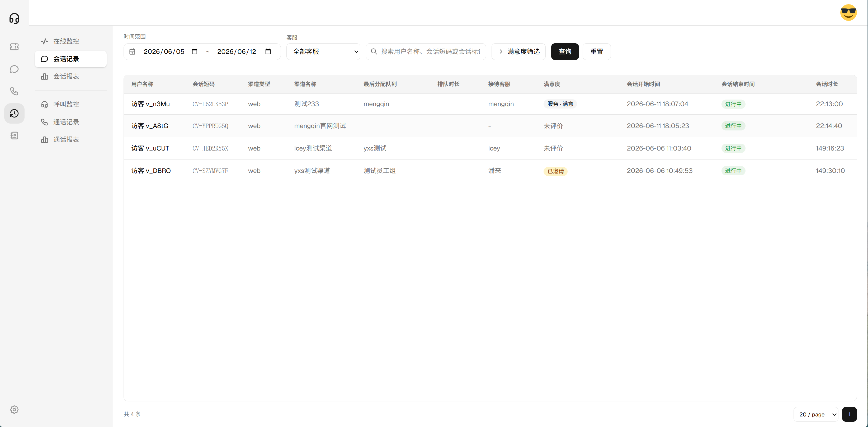Click the 满意度 column header
This screenshot has width=868, height=427.
pos(551,84)
